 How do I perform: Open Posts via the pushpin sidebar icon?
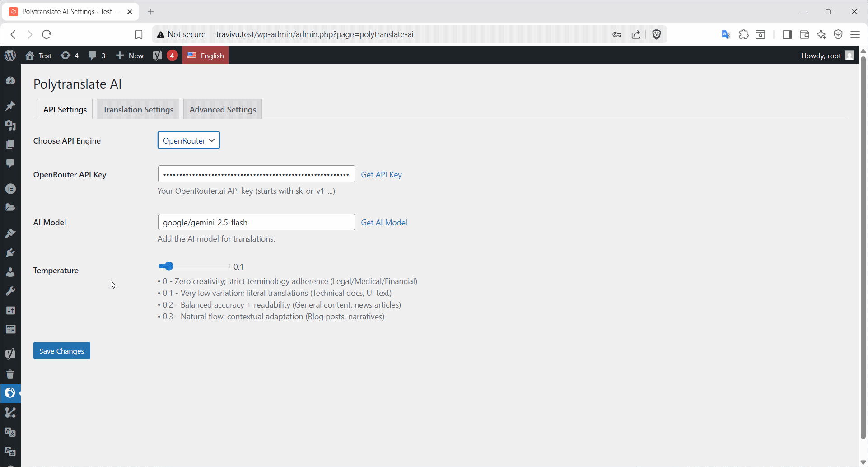pyautogui.click(x=10, y=106)
